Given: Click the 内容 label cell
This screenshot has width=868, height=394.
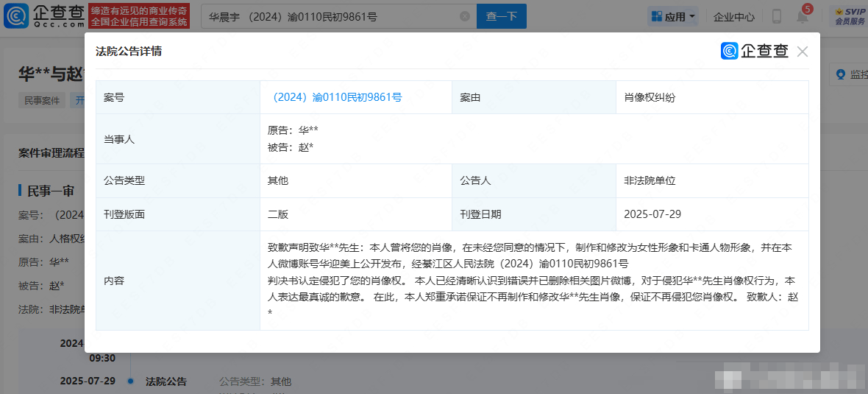Looking at the screenshot, I should tap(178, 281).
